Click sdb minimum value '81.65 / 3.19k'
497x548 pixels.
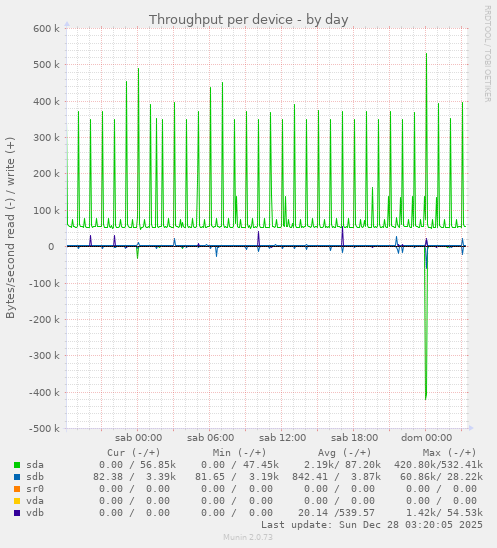pos(237,477)
